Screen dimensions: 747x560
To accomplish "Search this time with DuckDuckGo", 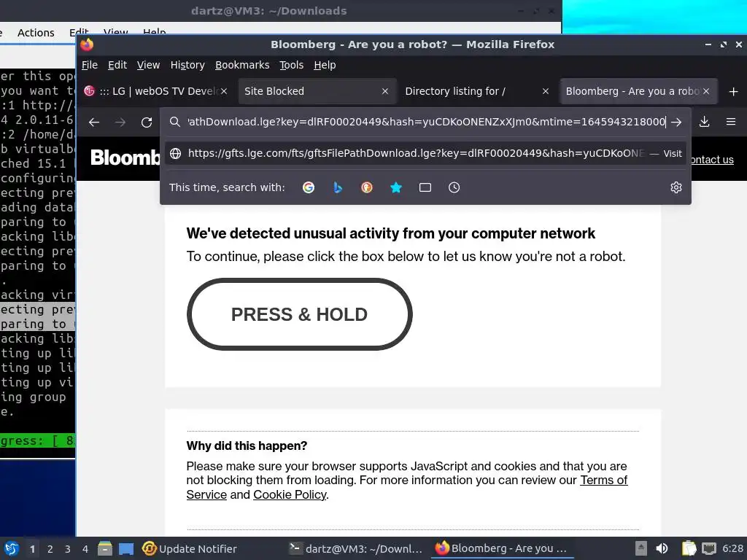I will [x=366, y=187].
